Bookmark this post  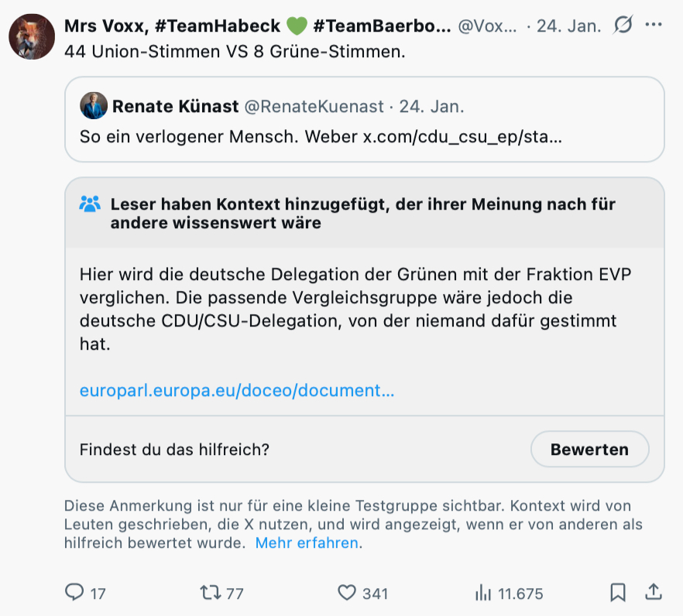(618, 593)
